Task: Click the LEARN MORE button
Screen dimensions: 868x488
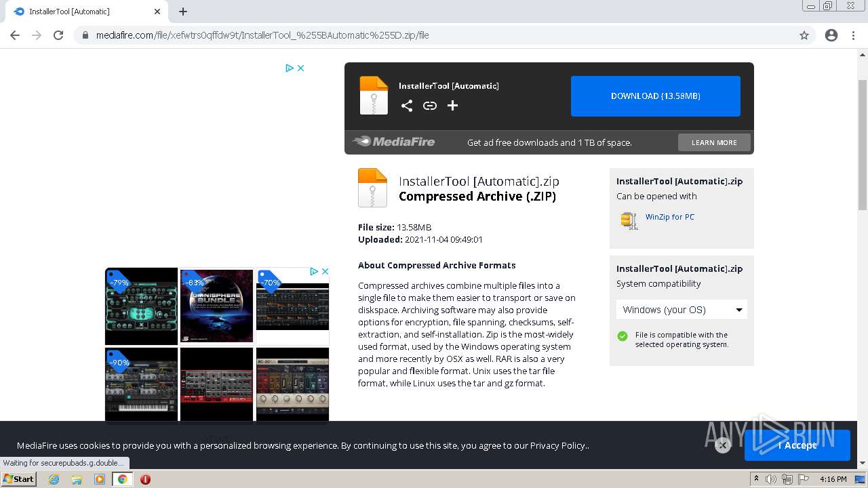Action: coord(714,142)
